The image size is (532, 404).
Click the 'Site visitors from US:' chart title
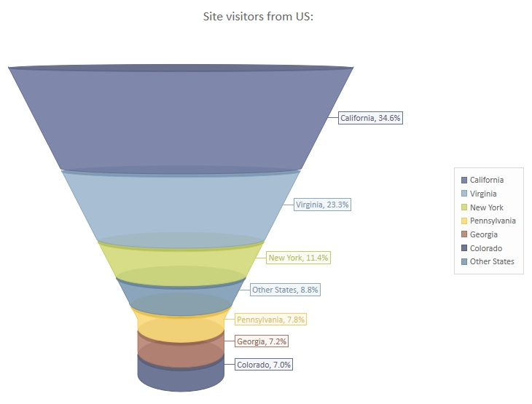click(x=259, y=16)
